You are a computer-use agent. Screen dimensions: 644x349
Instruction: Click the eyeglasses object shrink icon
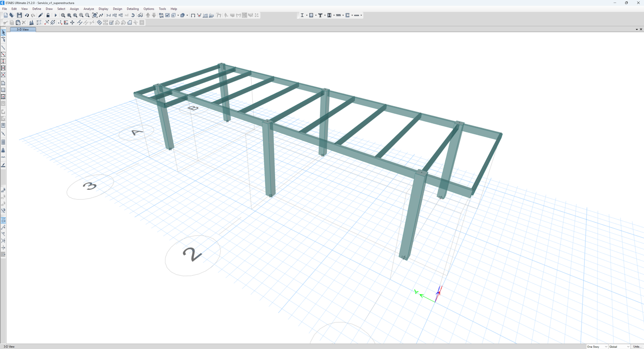140,15
